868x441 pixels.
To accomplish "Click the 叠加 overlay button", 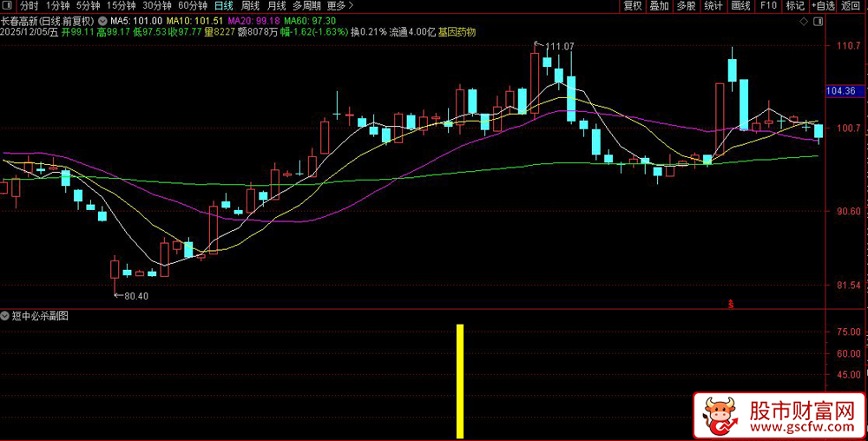I will [659, 6].
